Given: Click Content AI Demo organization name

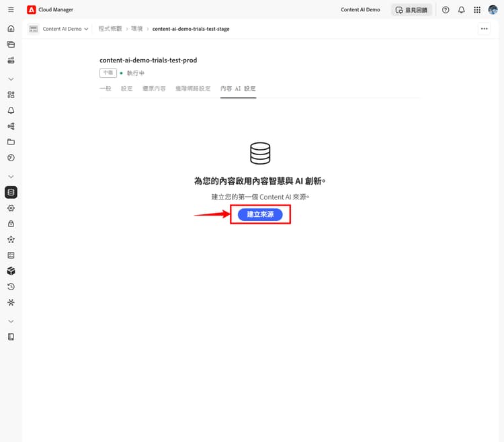Looking at the screenshot, I should coord(360,9).
